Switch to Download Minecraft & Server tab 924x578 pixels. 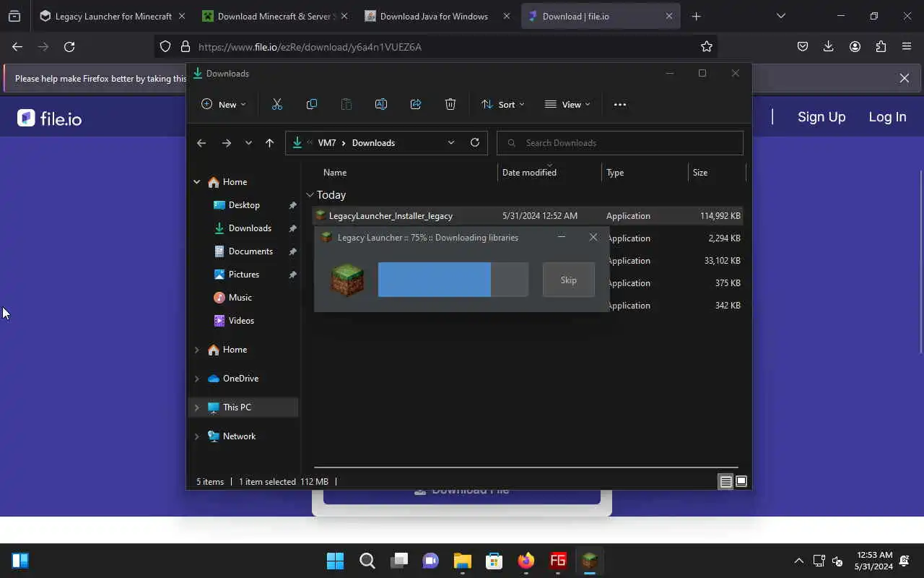(274, 16)
